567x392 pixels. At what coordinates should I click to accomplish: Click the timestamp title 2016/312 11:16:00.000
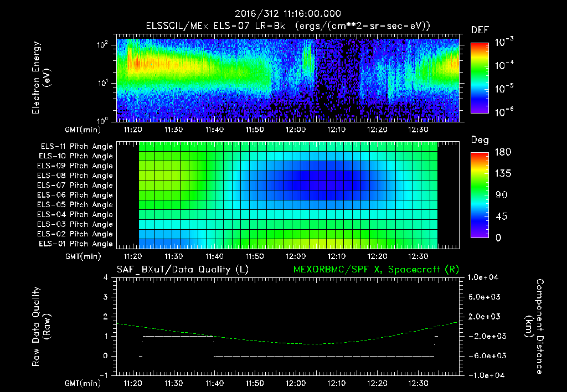288,14
